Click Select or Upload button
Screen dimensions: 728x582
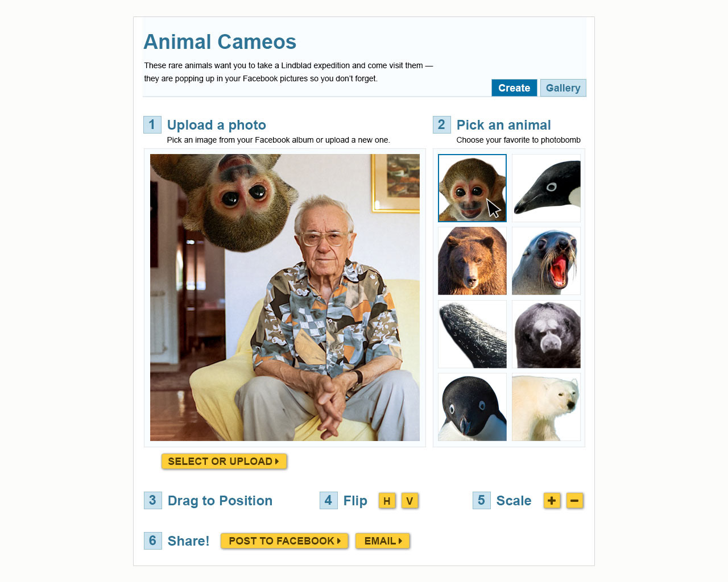224,462
